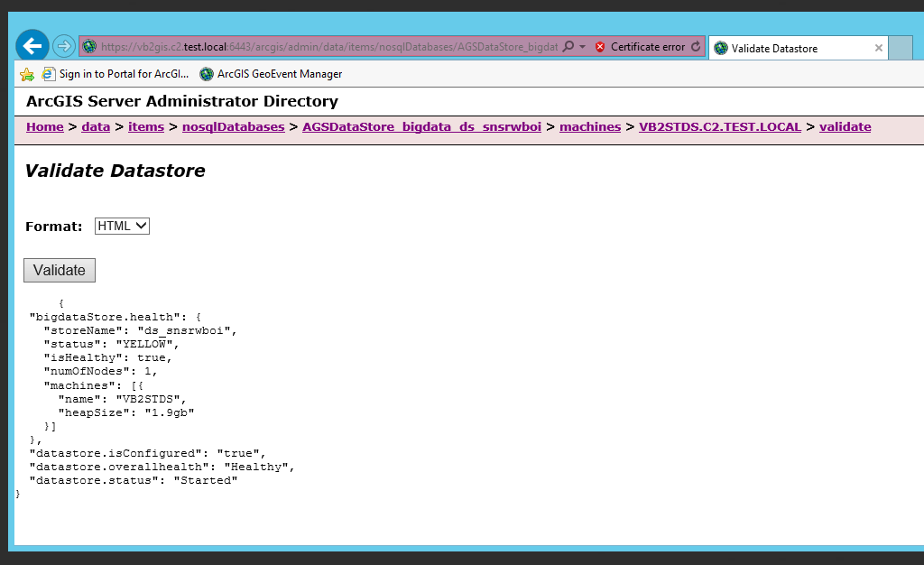Viewport: 924px width, 565px height.
Task: Open the AGSDataStore_bigdata_ds_snsrwboi breadcrumb link
Action: [422, 126]
